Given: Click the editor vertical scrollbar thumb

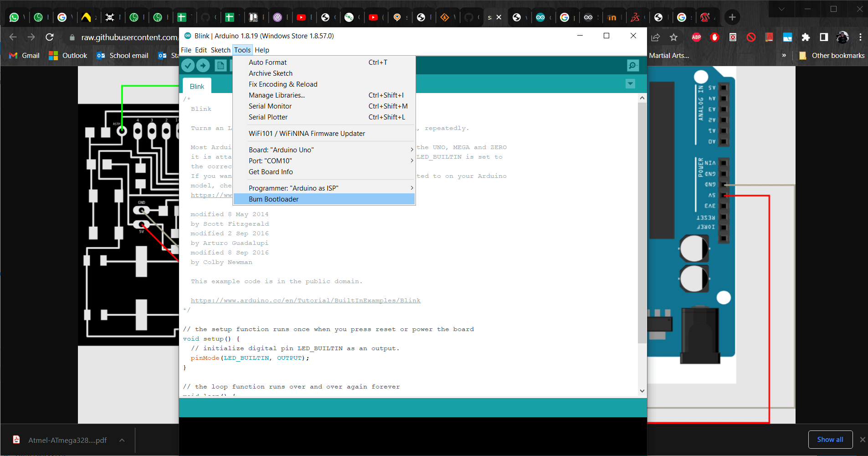Looking at the screenshot, I should [642, 223].
